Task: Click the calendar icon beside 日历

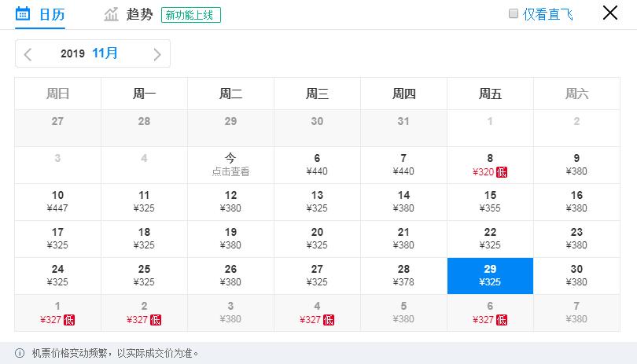Action: point(23,14)
